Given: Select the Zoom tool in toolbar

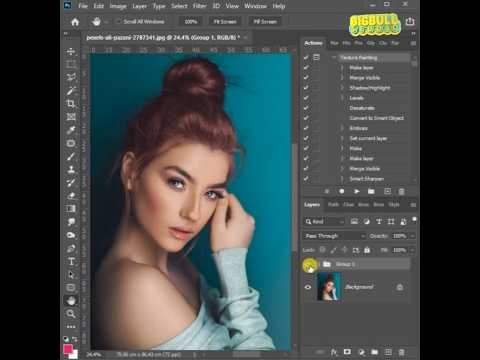Looking at the screenshot, I should click(71, 314).
